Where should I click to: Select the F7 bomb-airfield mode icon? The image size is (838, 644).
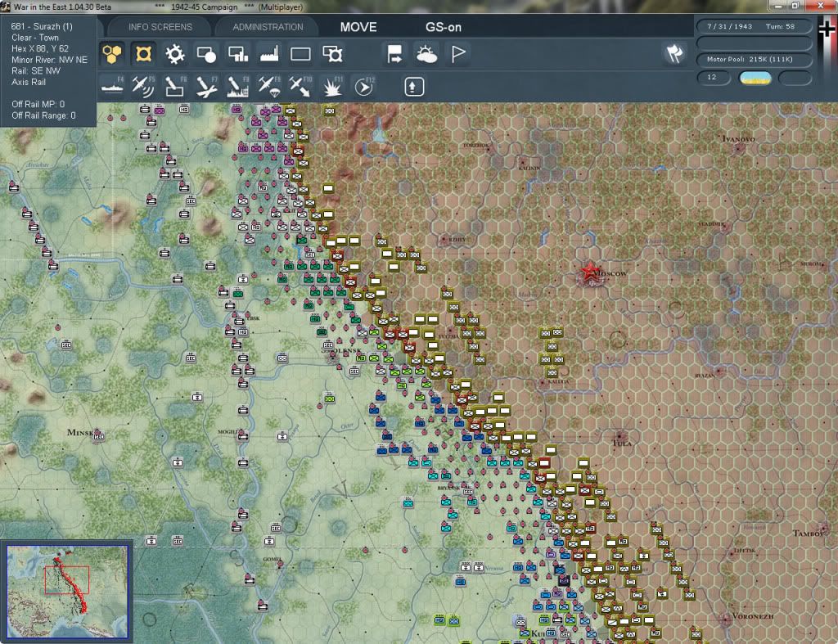206,87
